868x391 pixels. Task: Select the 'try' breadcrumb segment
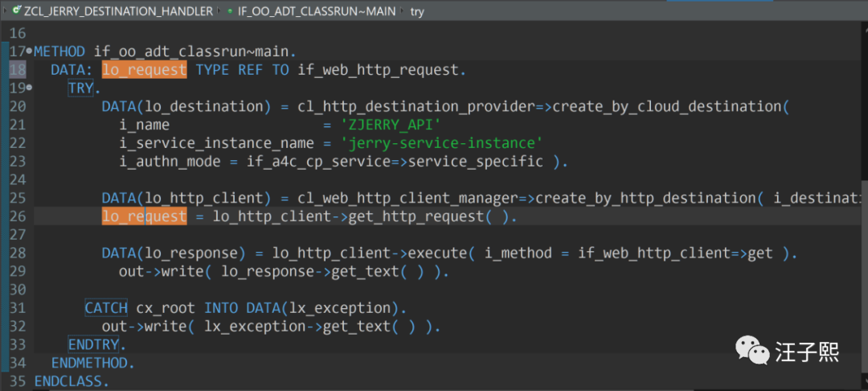click(x=417, y=11)
